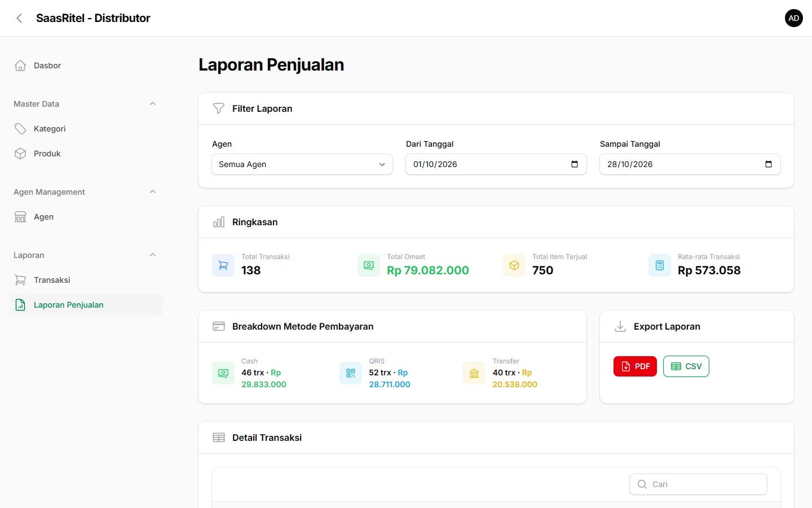Click the Filter Laporan funnel icon
The height and width of the screenshot is (508, 812).
click(219, 108)
